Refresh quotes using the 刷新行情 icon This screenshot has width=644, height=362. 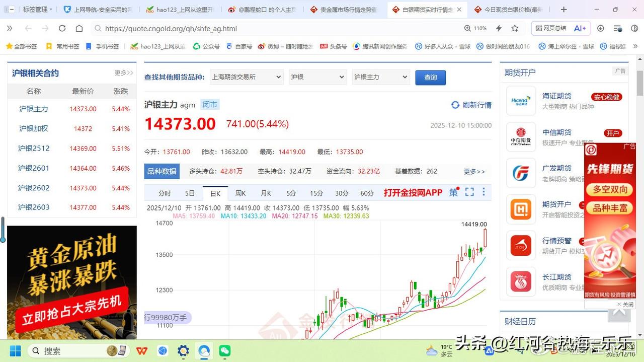[x=454, y=104]
